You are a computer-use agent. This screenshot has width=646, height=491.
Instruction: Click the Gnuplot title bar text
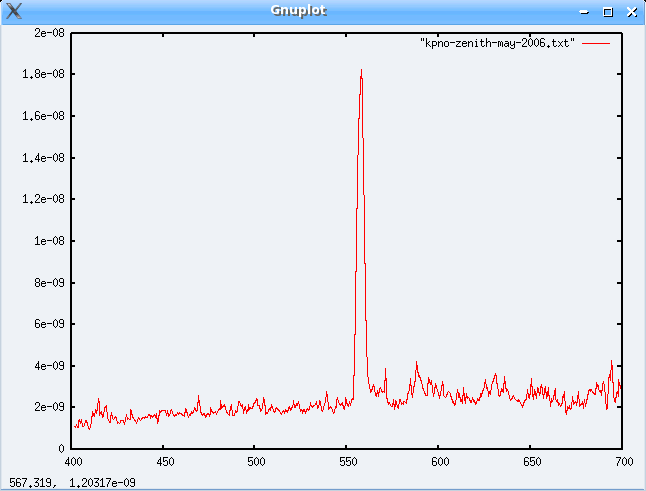point(298,11)
